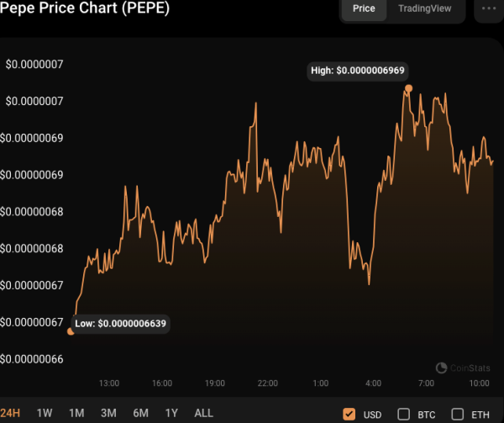Select the 1W time range
This screenshot has width=504, height=423.
tap(45, 413)
